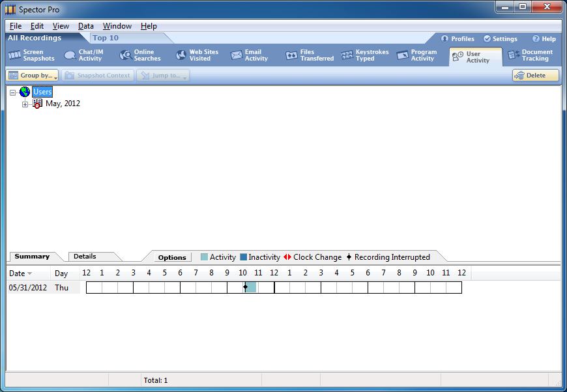Collapse the Users tree node
This screenshot has height=392, width=567.
(13, 92)
